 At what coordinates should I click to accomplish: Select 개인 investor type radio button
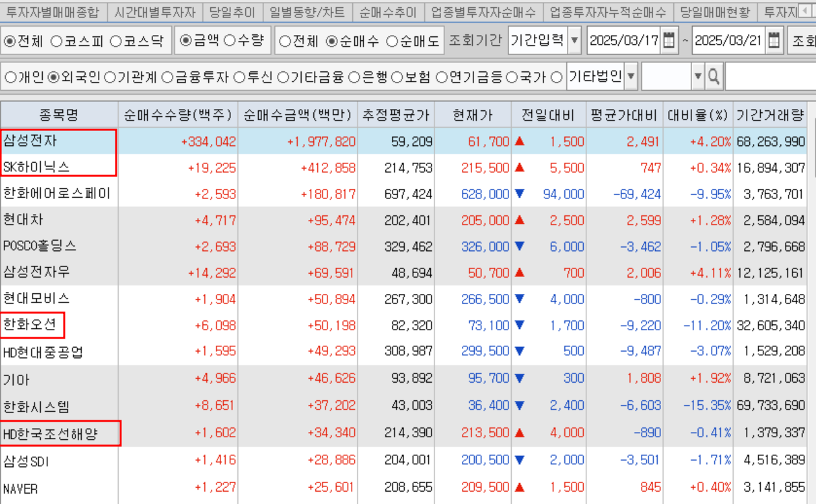click(10, 78)
